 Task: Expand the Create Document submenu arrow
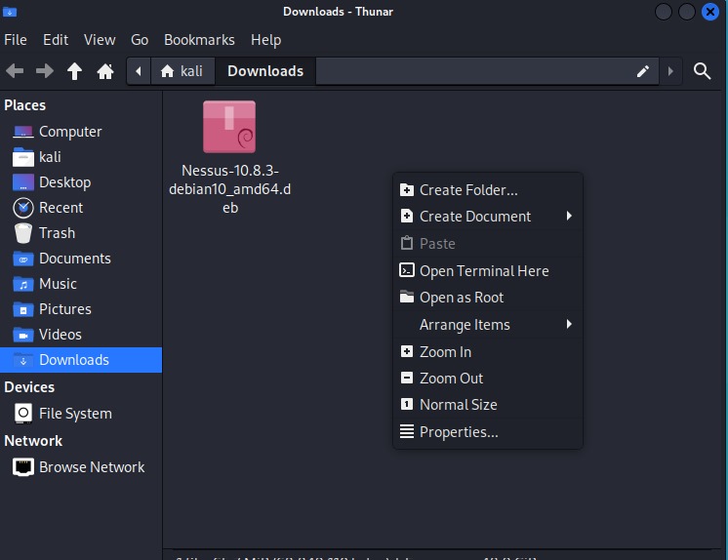click(x=569, y=216)
